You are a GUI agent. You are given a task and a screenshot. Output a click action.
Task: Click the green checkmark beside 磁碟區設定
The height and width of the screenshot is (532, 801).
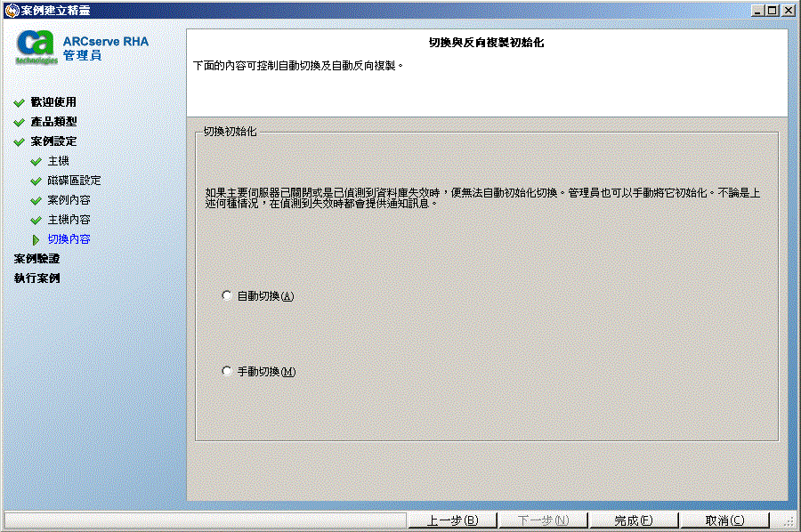pos(36,181)
